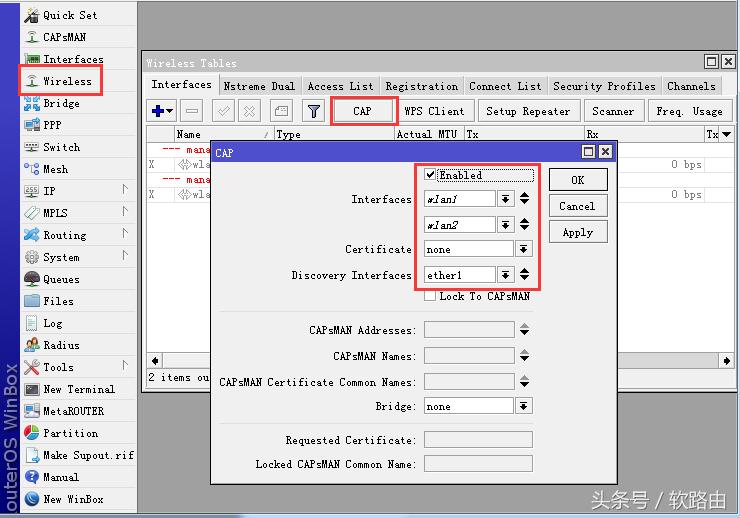Open the Discovery Interfaces ether1 dropdown
This screenshot has height=518, width=740.
point(505,275)
